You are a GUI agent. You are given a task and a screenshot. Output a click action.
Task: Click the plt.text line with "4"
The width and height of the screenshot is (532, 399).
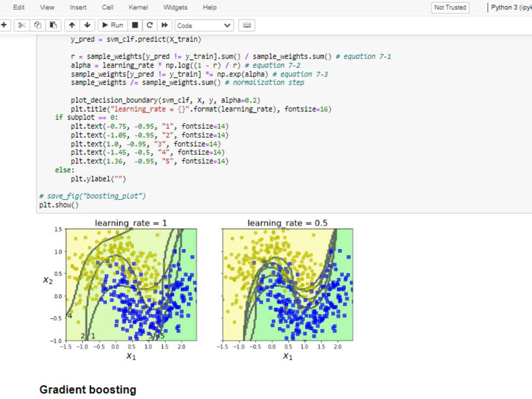coord(147,152)
